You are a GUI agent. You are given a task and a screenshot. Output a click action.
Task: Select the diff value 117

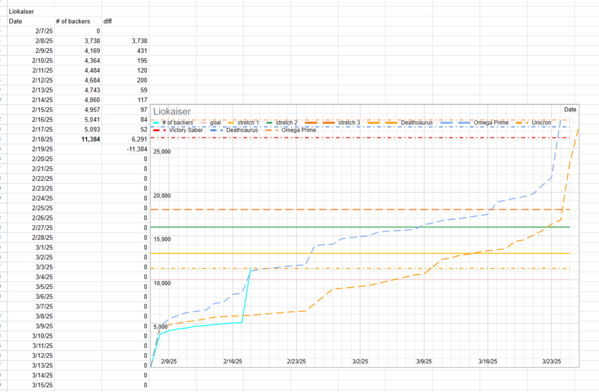142,100
